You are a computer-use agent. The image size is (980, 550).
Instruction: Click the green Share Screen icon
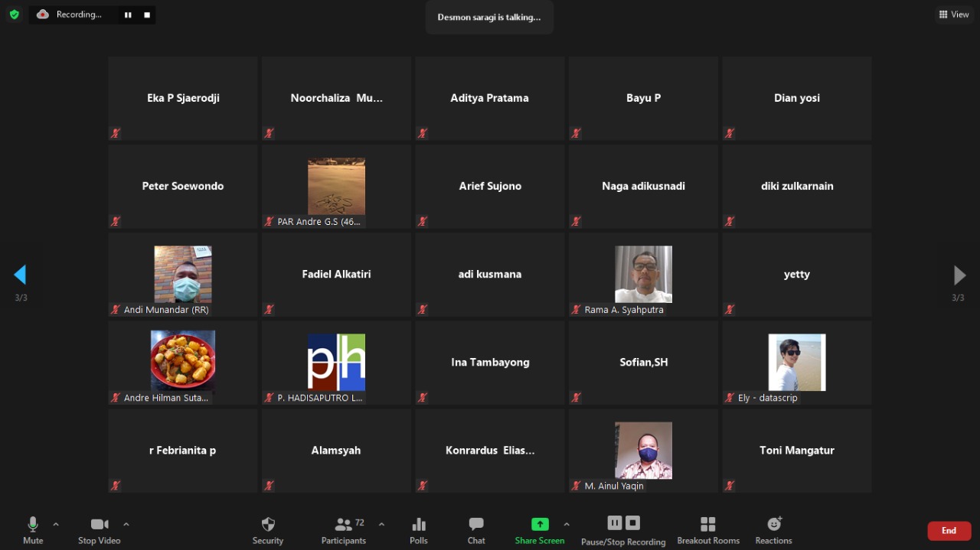tap(540, 524)
